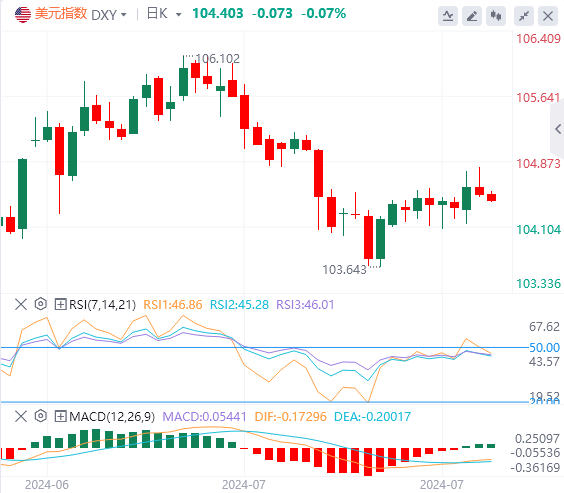Click the MACD 0.25097 axis label
Viewport: 564px width, 493px height.
click(537, 439)
